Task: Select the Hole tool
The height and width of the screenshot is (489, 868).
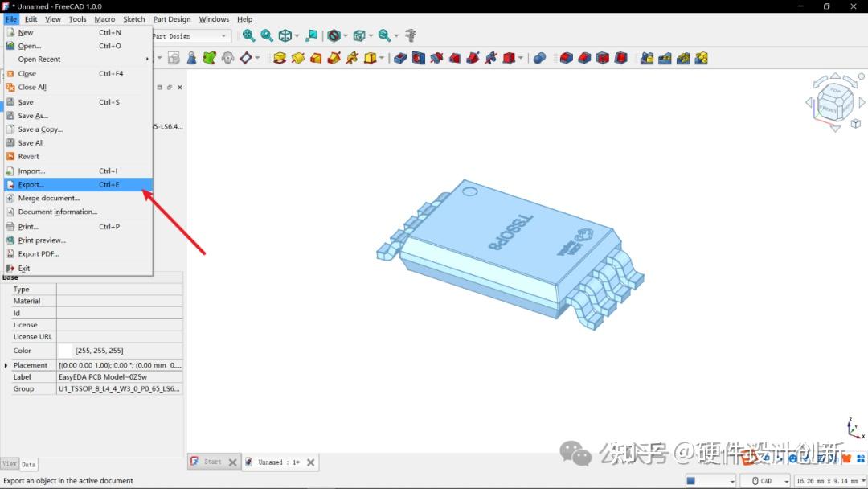Action: tap(419, 58)
